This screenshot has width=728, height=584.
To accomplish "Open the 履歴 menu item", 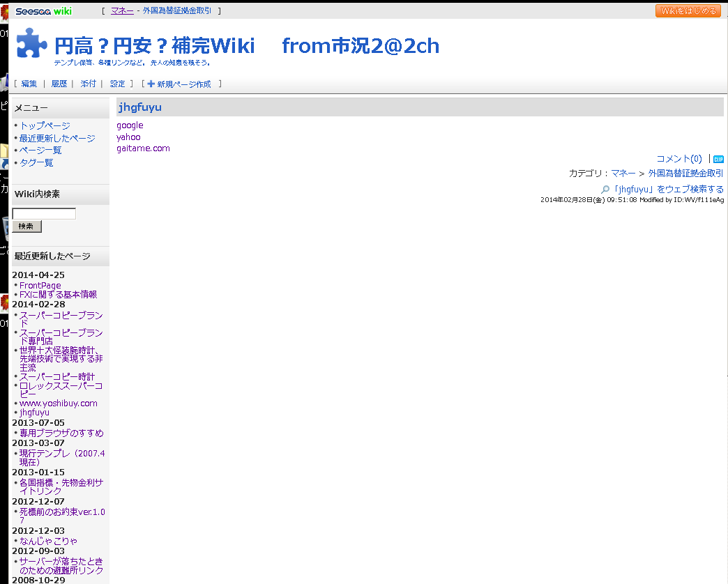I will [59, 84].
